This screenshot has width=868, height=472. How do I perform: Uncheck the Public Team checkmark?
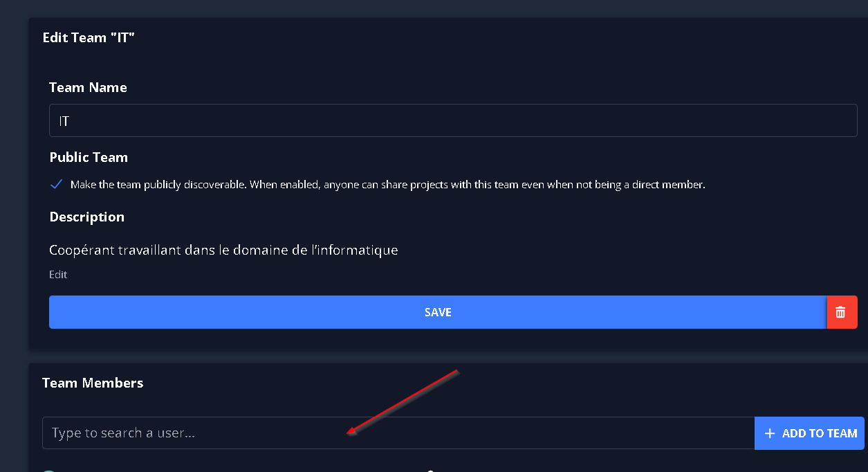click(57, 185)
